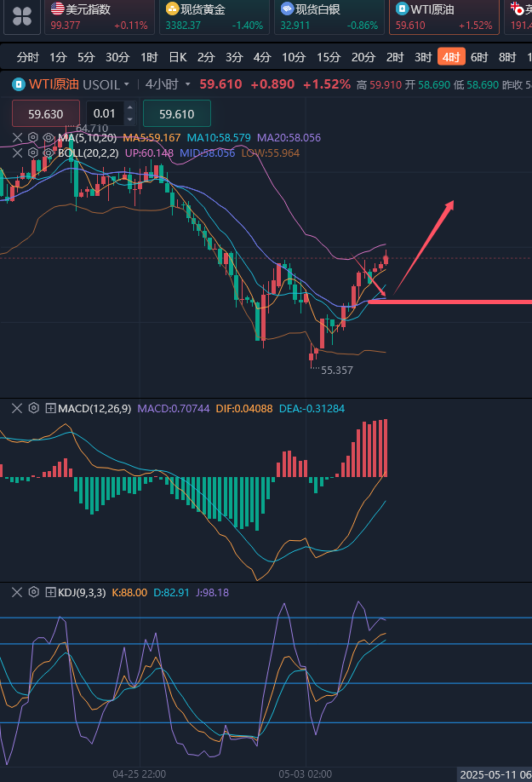Image resolution: width=532 pixels, height=782 pixels.
Task: Switch to 2时 timeframe
Action: click(x=394, y=57)
